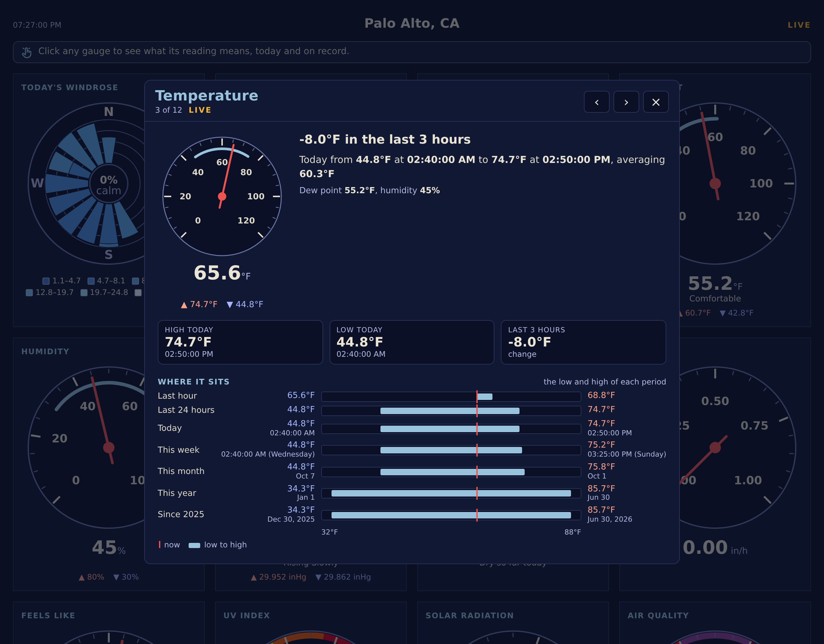Click the red 'now' legend marker
The width and height of the screenshot is (824, 644).
pos(160,545)
